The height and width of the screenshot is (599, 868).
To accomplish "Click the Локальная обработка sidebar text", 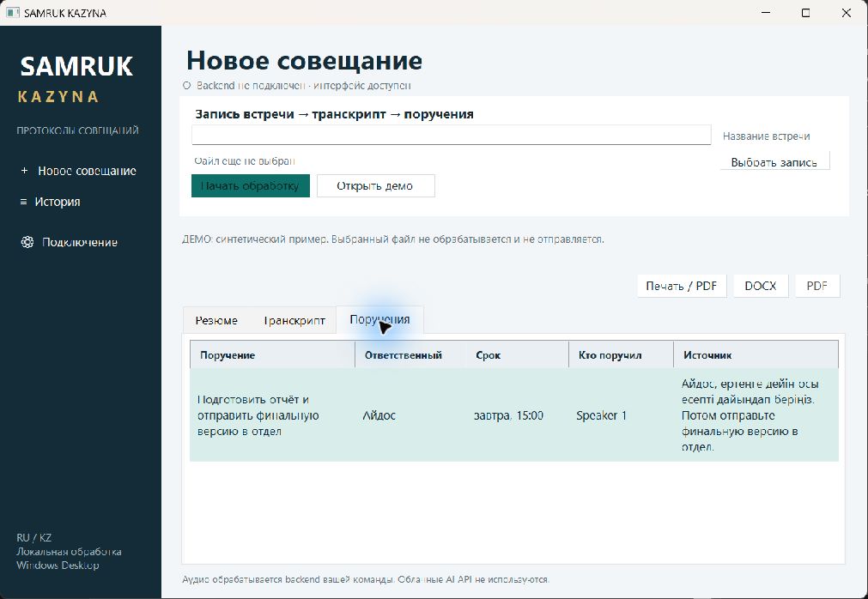I will pyautogui.click(x=70, y=552).
